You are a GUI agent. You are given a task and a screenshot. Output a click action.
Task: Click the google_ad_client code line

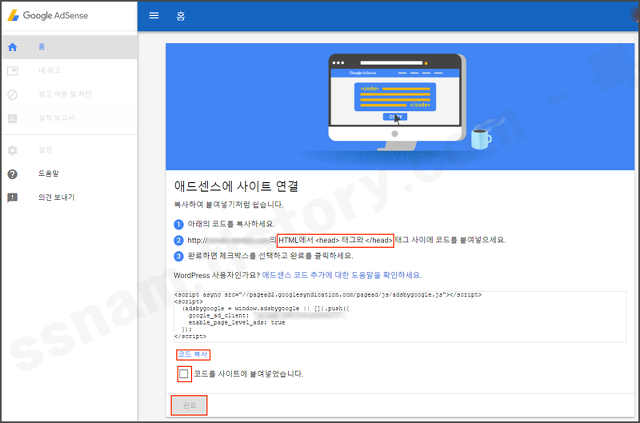coord(267,316)
